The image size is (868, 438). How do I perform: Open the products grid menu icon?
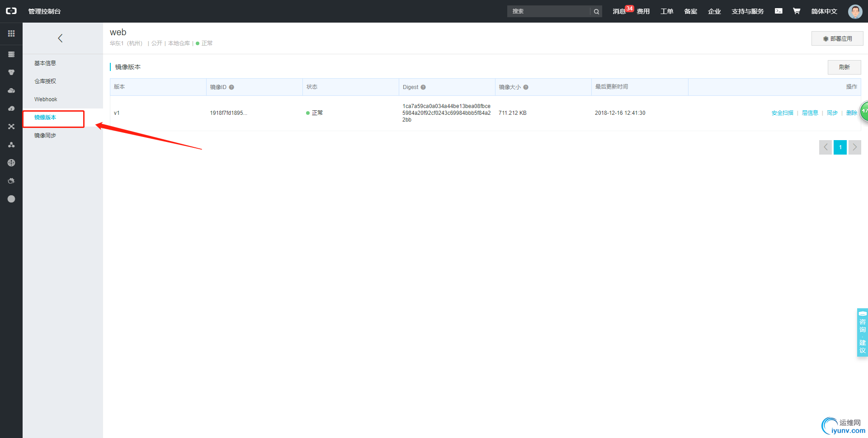click(x=11, y=33)
